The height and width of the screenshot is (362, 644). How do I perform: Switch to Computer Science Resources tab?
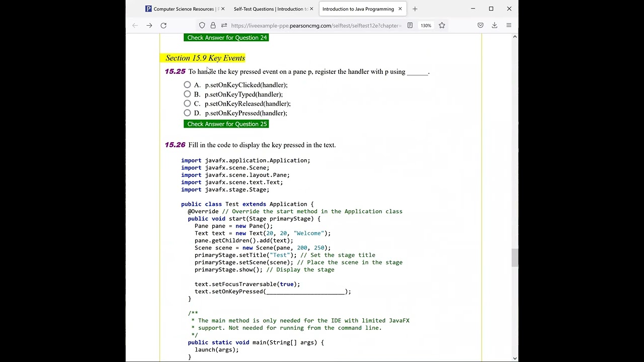(184, 9)
